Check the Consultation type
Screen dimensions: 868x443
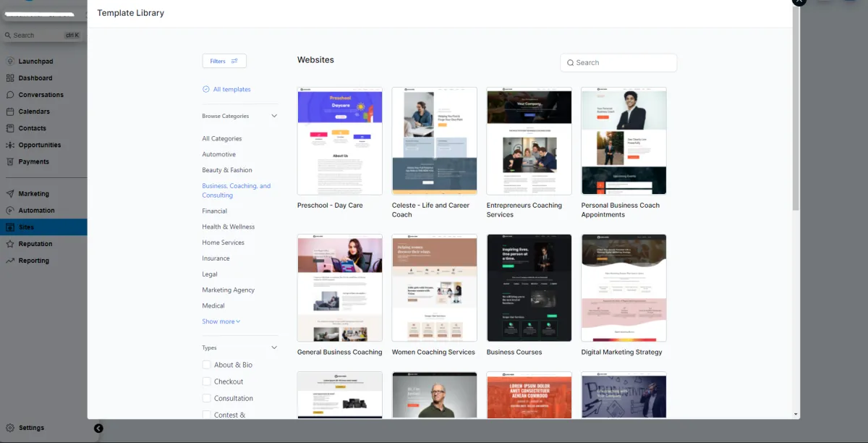tap(207, 398)
